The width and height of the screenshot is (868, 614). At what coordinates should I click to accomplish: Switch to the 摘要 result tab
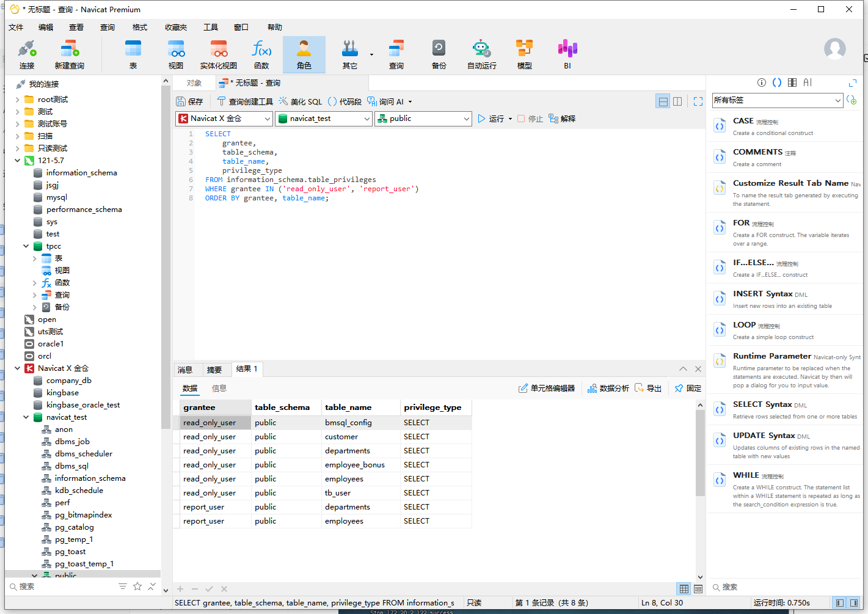[x=214, y=370]
